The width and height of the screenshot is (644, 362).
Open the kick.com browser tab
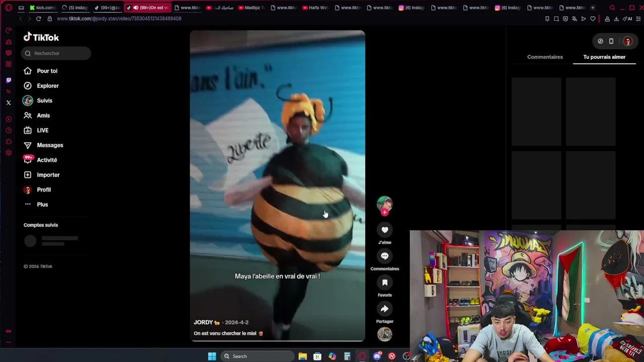click(x=43, y=8)
